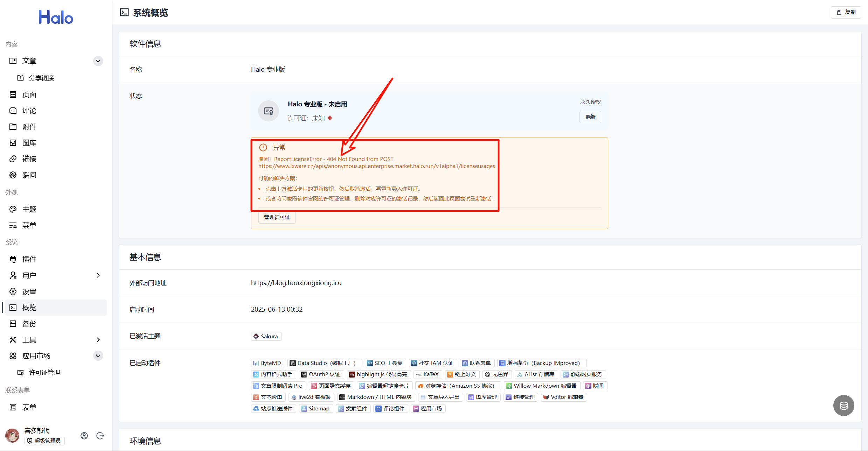The height and width of the screenshot is (451, 868).
Task: Click the 复制 copy button
Action: pyautogui.click(x=846, y=12)
